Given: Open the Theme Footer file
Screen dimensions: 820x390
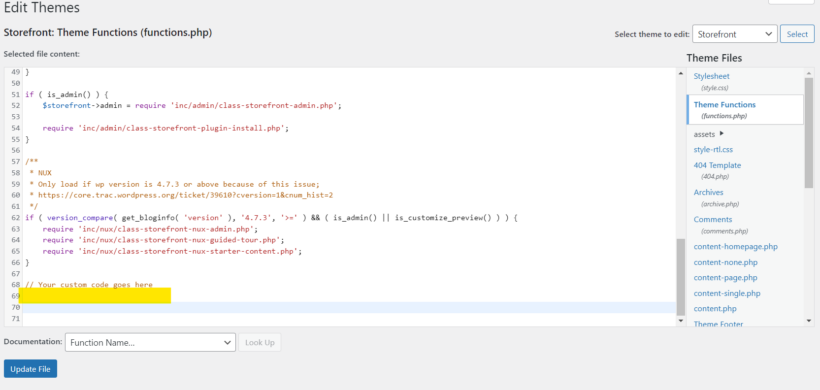Looking at the screenshot, I should click(x=718, y=324).
